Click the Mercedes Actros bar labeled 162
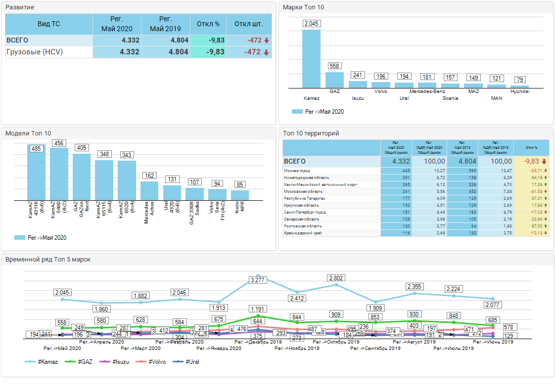The image size is (555, 392). tap(149, 191)
